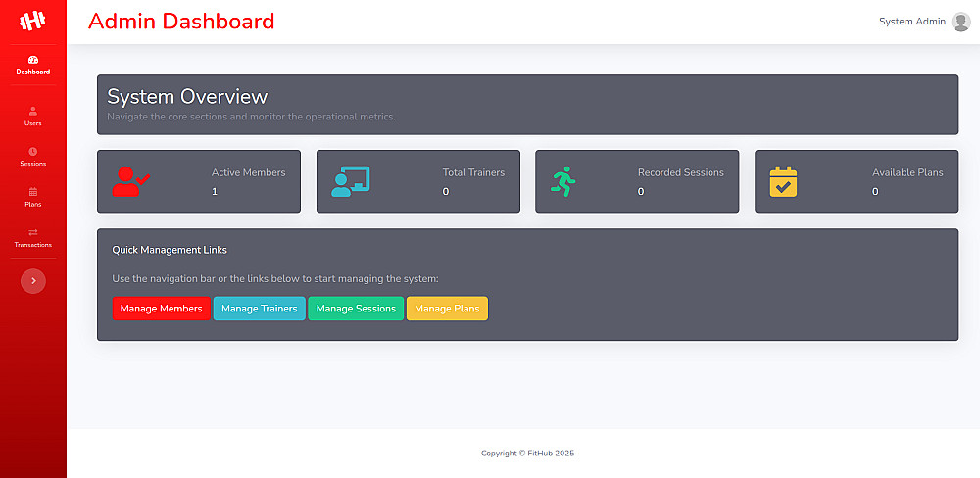This screenshot has width=980, height=478.
Task: Select the Users person icon in sidebar
Action: [x=33, y=111]
